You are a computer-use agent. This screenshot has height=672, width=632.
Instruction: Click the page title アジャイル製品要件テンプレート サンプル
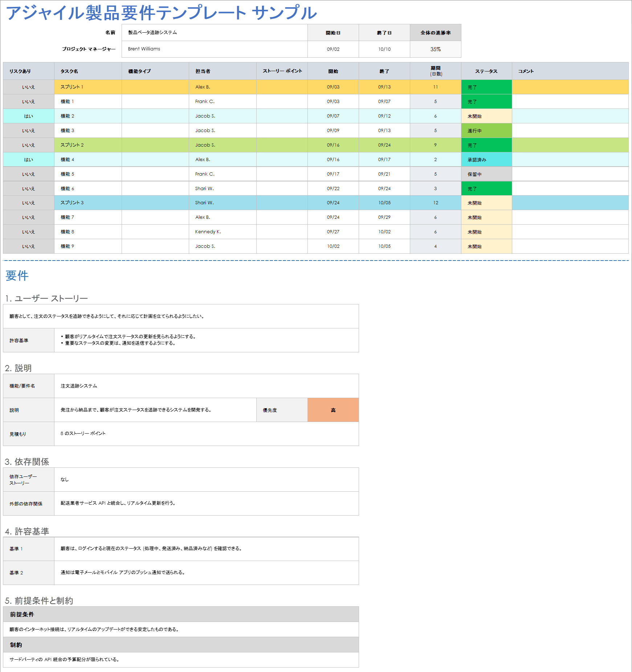click(x=162, y=12)
